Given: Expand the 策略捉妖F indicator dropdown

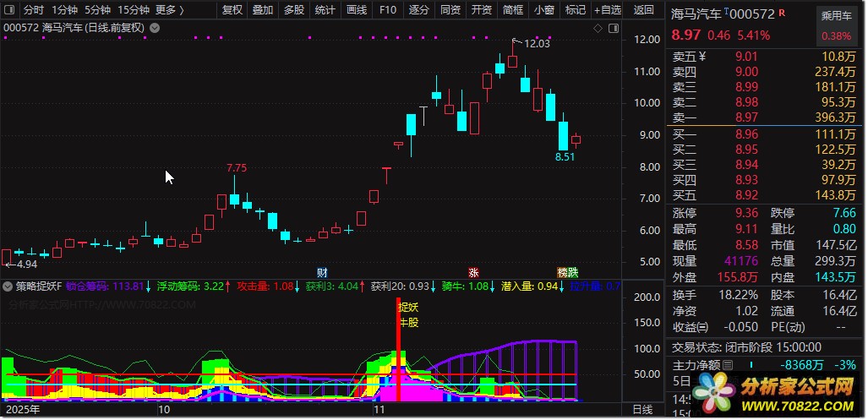Looking at the screenshot, I should 8,286.
